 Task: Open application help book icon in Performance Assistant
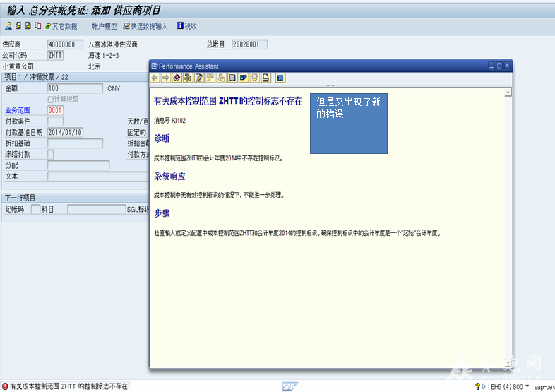[x=177, y=78]
